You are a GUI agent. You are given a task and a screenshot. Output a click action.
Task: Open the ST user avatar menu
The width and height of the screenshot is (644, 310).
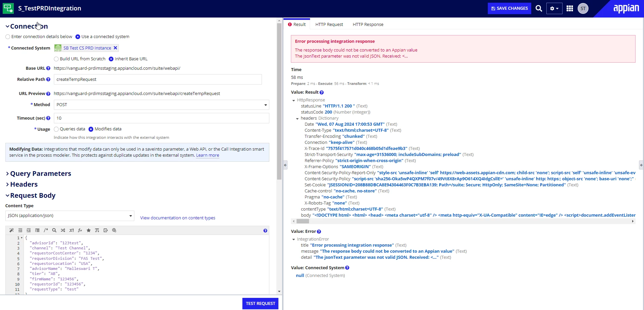pos(583,8)
